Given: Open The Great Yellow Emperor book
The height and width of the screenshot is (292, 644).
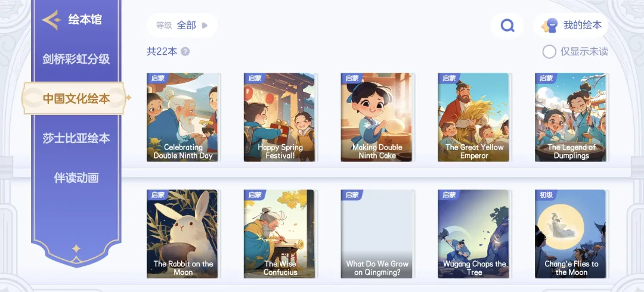Looking at the screenshot, I should pyautogui.click(x=473, y=117).
